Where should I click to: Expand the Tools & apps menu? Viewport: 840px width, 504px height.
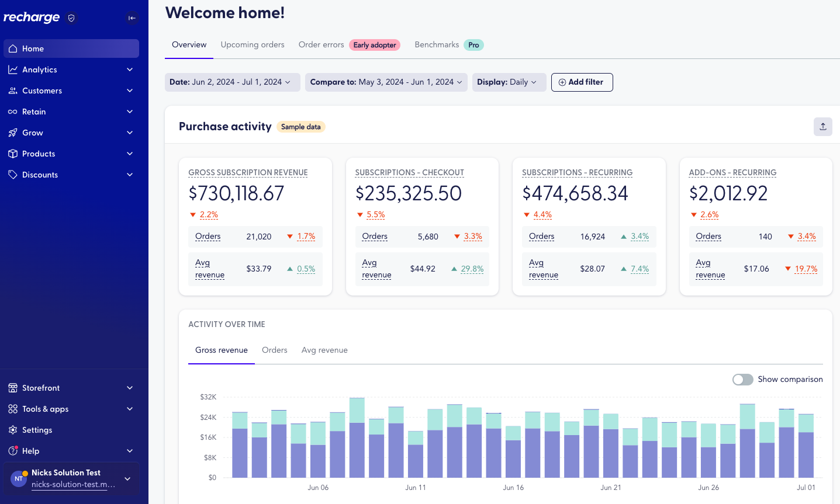tap(47, 409)
